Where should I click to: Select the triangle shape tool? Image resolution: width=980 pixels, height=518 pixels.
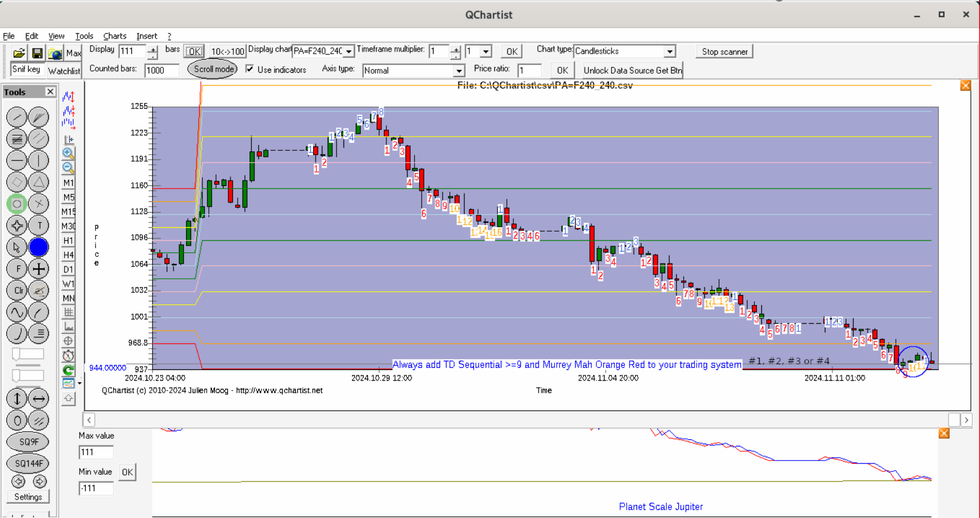pyautogui.click(x=39, y=182)
